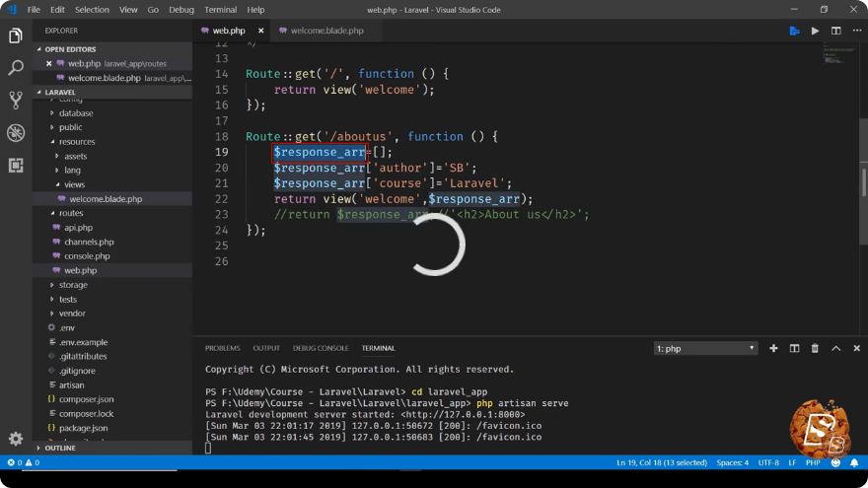Switch to the Problems panel tab
Viewport: 868px width, 488px height.
tap(223, 348)
